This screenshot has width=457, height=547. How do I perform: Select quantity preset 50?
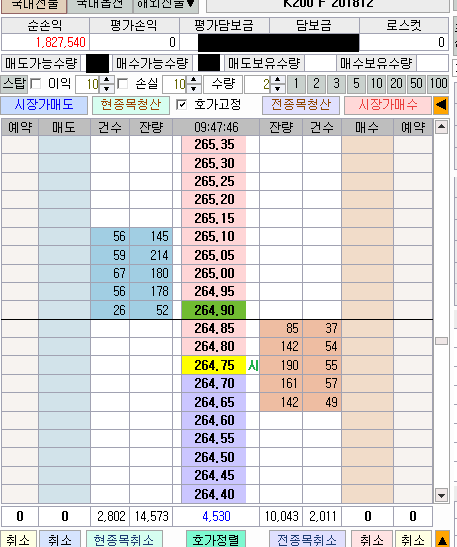(x=417, y=84)
